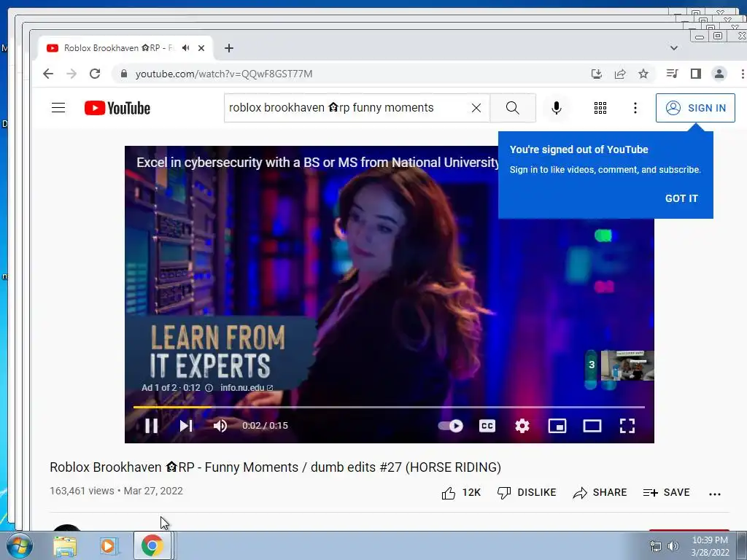Click the address bar URL
Screen dimensions: 747x560
point(224,74)
